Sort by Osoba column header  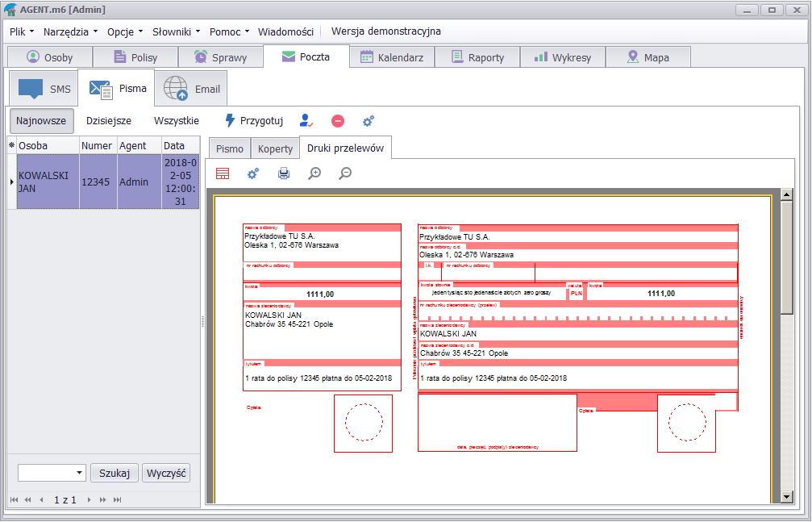point(48,146)
